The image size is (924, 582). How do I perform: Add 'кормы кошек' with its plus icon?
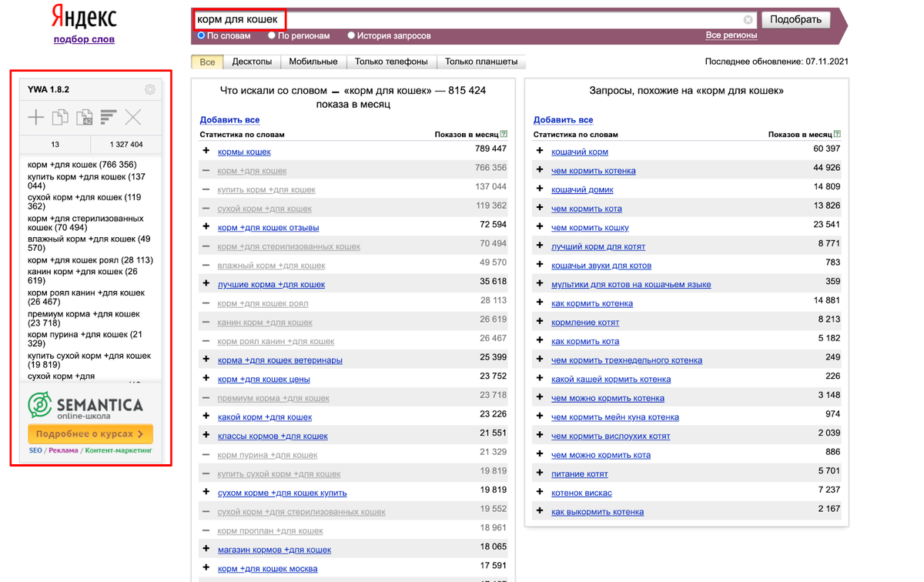206,151
